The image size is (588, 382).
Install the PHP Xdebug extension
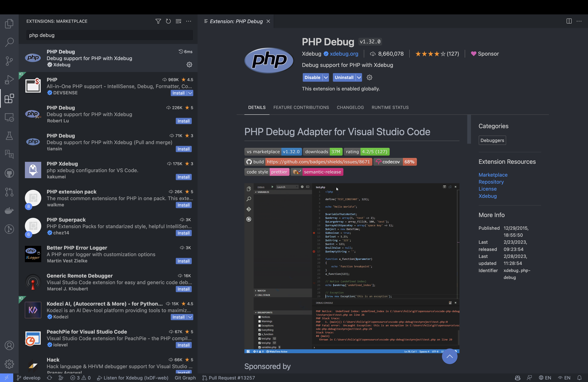point(183,177)
